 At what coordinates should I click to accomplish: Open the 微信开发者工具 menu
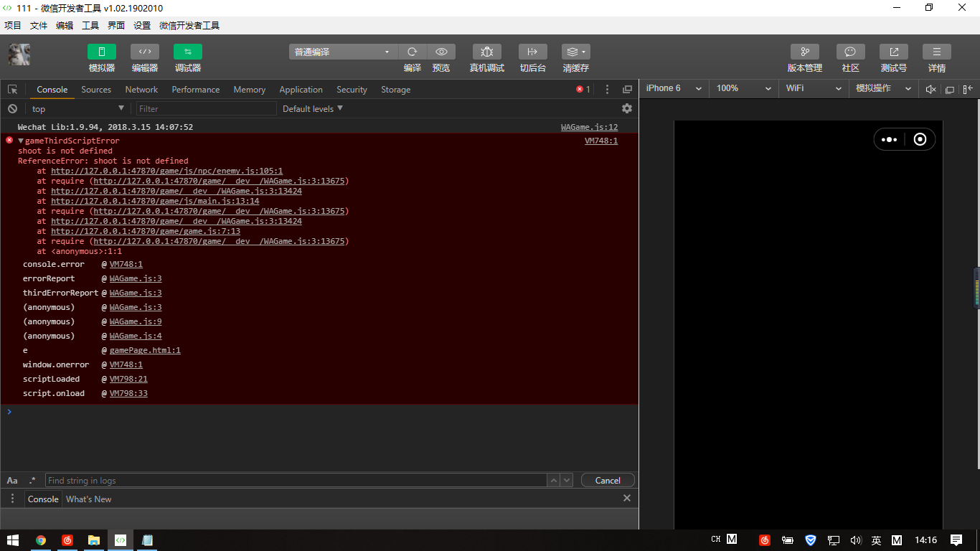(189, 25)
